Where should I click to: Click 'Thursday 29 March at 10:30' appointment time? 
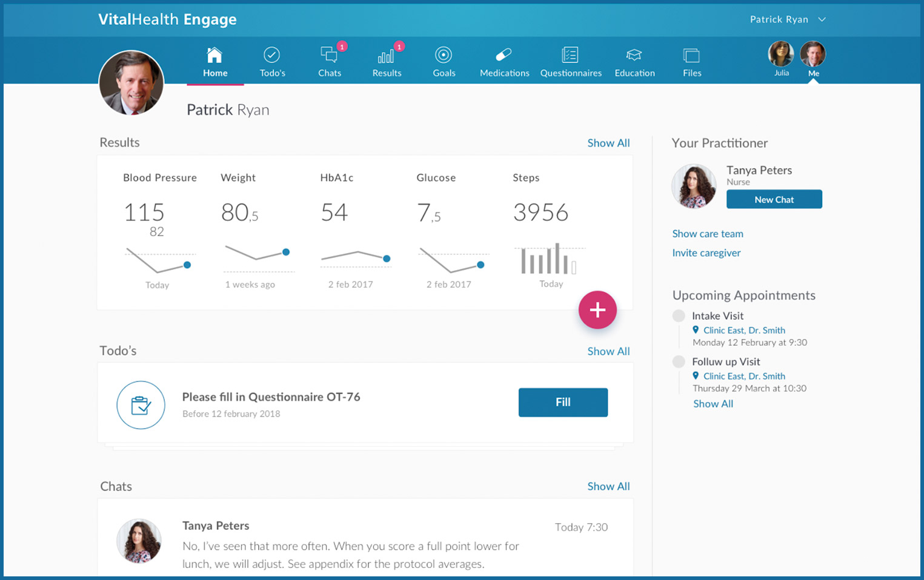click(x=750, y=389)
